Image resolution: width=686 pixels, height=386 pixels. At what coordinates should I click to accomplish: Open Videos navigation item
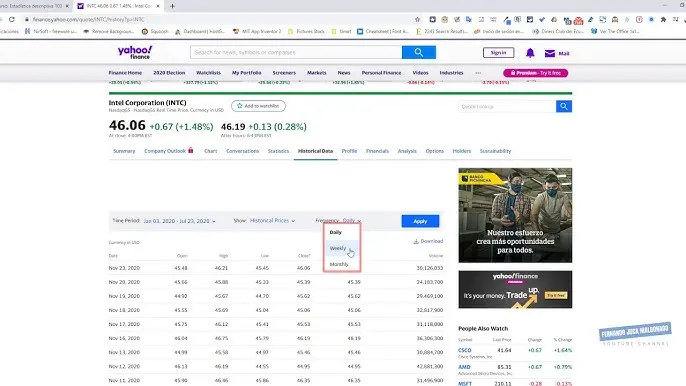420,73
